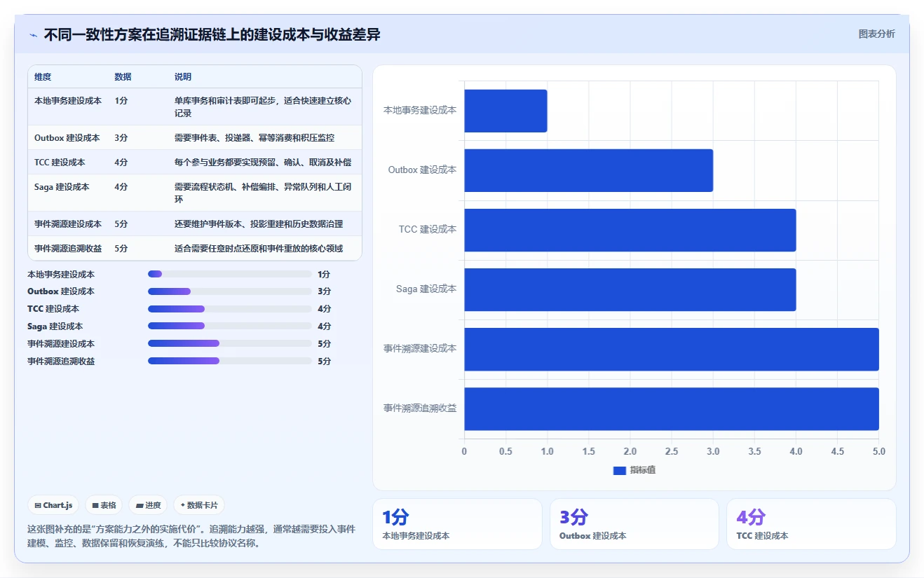Click the description starting with 单库事务和审计表
This screenshot has height=578, width=924.
(x=263, y=107)
